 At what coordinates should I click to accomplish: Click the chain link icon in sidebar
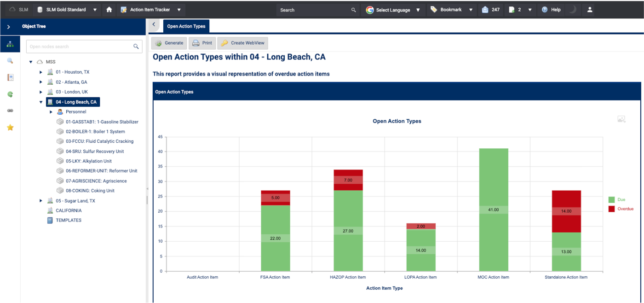pyautogui.click(x=10, y=111)
